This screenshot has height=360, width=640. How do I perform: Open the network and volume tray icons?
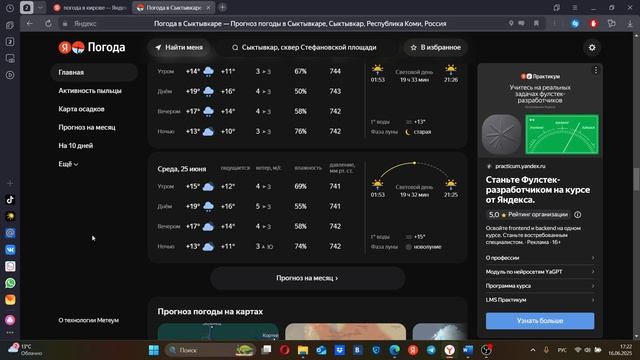587,350
